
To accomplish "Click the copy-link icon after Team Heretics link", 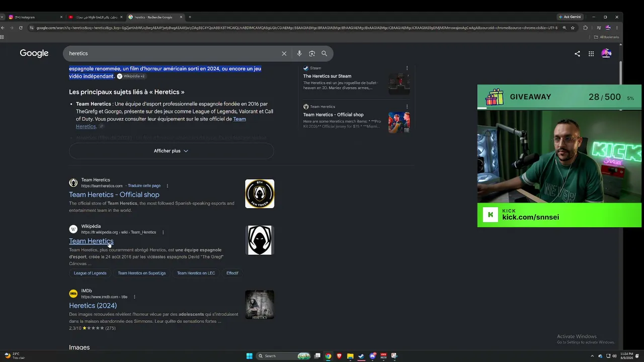I will pyautogui.click(x=101, y=127).
